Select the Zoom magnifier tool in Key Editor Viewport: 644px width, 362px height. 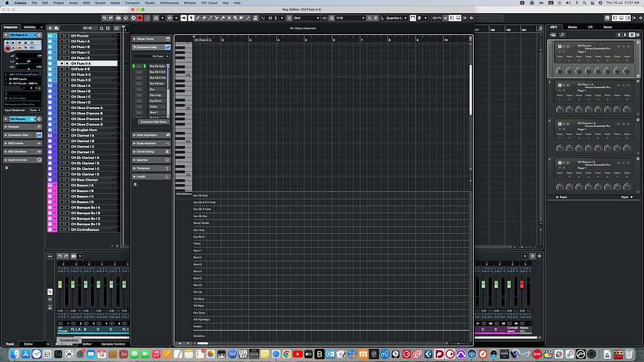click(x=235, y=18)
